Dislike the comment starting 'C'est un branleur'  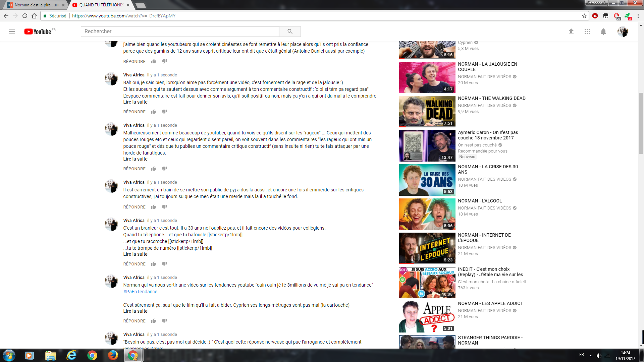click(x=164, y=264)
